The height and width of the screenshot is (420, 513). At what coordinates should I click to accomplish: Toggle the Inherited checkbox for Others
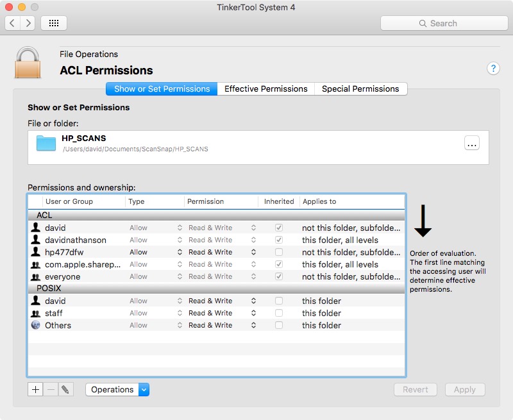pyautogui.click(x=279, y=325)
